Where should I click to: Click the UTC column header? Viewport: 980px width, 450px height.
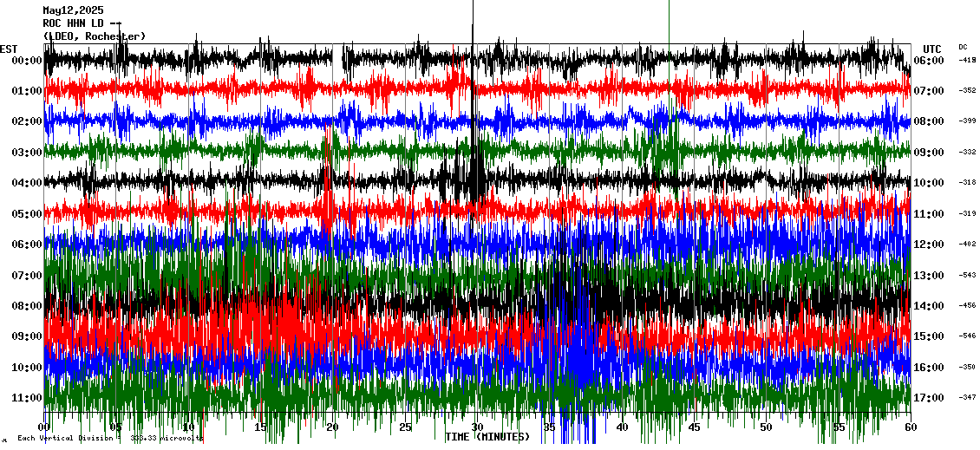(932, 49)
